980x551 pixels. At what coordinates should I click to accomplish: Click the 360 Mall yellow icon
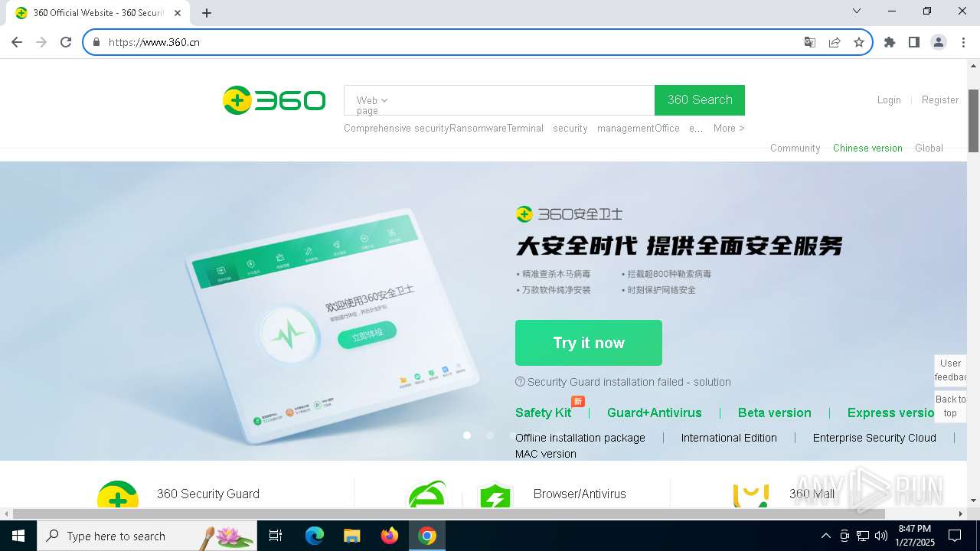[750, 496]
